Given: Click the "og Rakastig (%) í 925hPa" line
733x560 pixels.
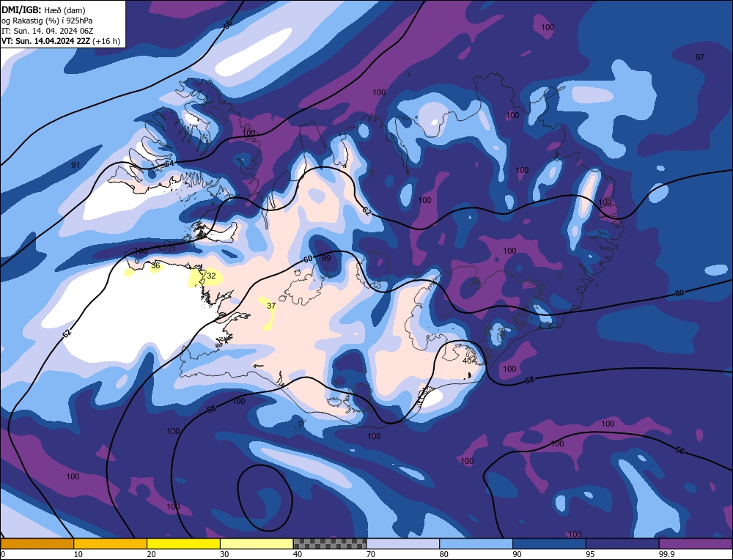Looking at the screenshot, I should coord(47,21).
